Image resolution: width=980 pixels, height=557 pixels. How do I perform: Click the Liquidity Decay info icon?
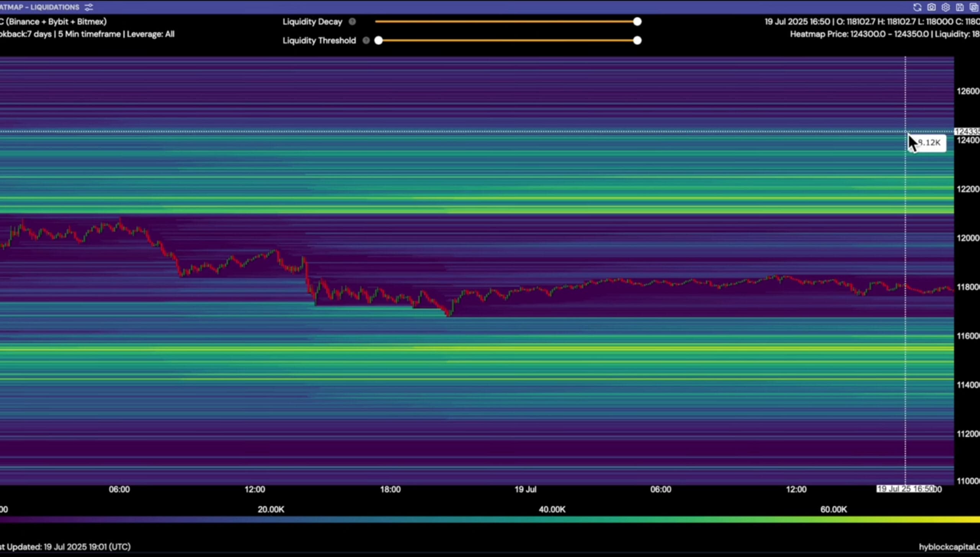(352, 21)
